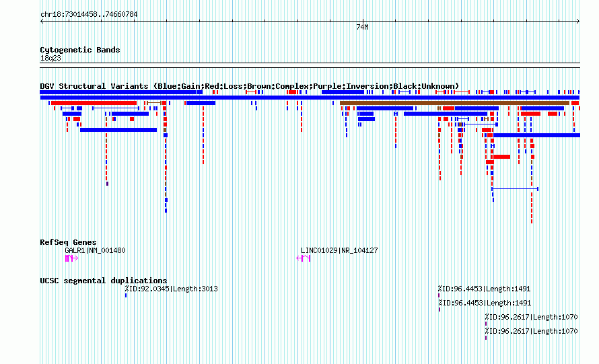Open the RefSeq Genes track title

point(68,242)
